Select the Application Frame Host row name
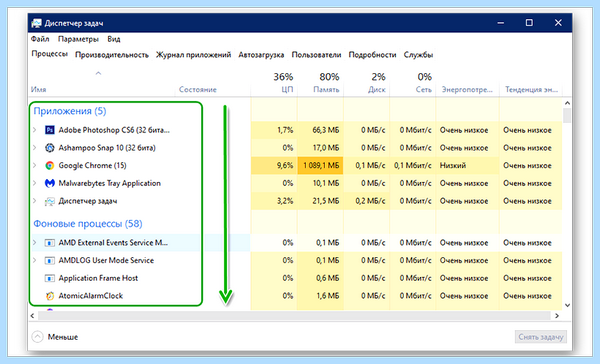 pos(98,278)
